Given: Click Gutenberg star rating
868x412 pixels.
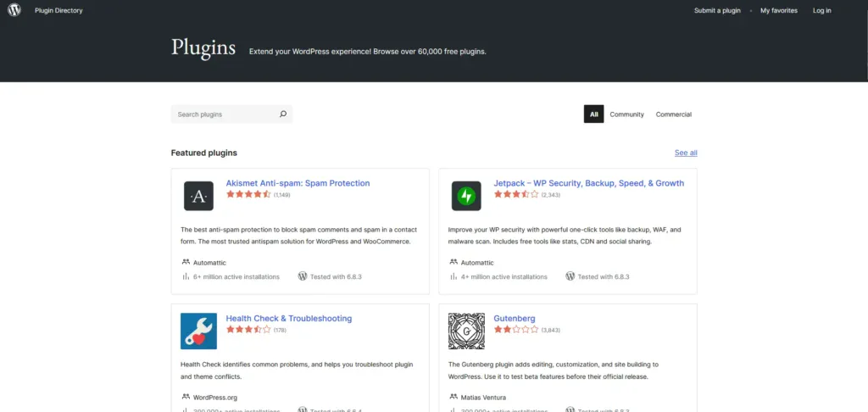Looking at the screenshot, I should [516, 330].
